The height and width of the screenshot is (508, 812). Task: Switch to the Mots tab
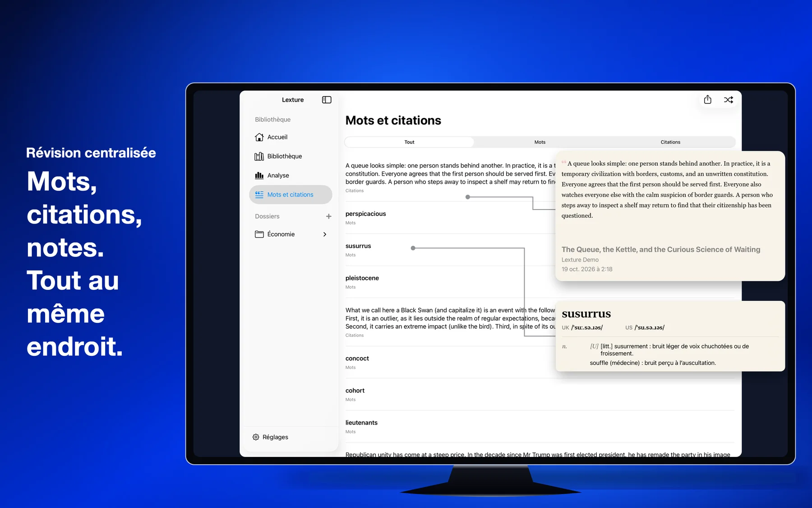[540, 142]
